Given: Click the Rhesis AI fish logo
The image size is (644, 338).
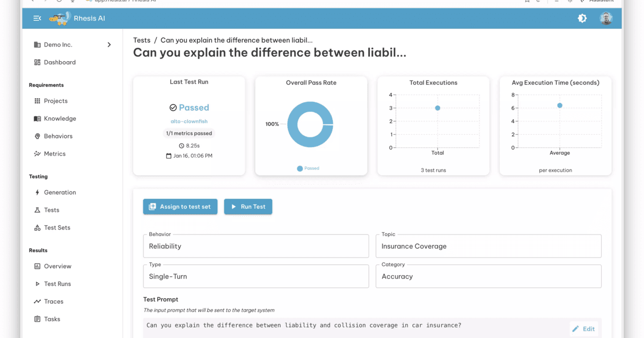Looking at the screenshot, I should 60,18.
